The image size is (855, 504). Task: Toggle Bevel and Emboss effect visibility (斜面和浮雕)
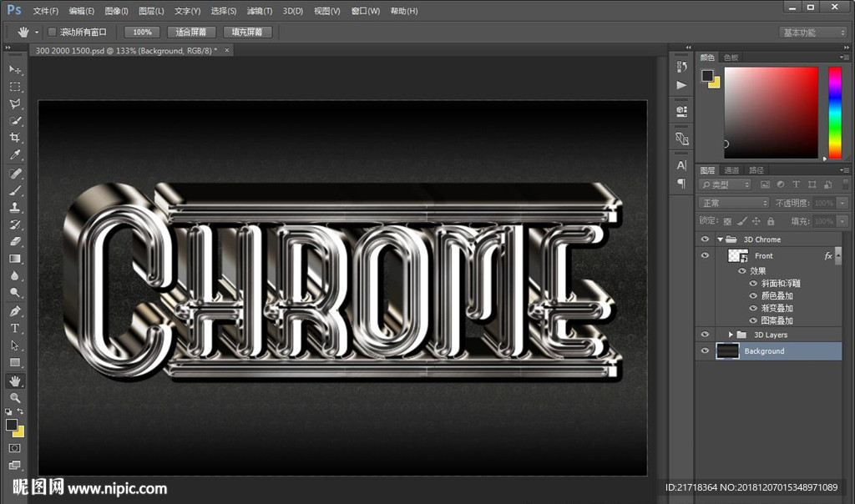pos(753,284)
